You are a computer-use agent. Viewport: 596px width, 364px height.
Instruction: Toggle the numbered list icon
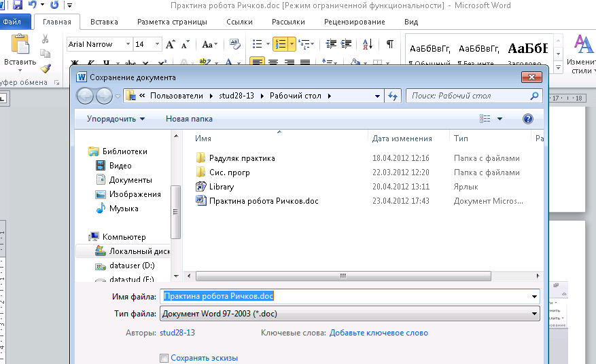(x=280, y=44)
